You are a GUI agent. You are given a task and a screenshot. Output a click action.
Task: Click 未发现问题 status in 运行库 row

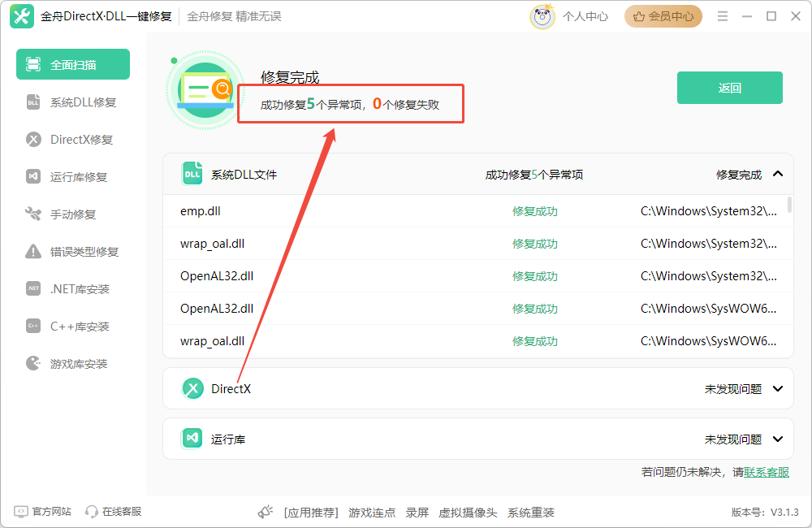pos(732,439)
